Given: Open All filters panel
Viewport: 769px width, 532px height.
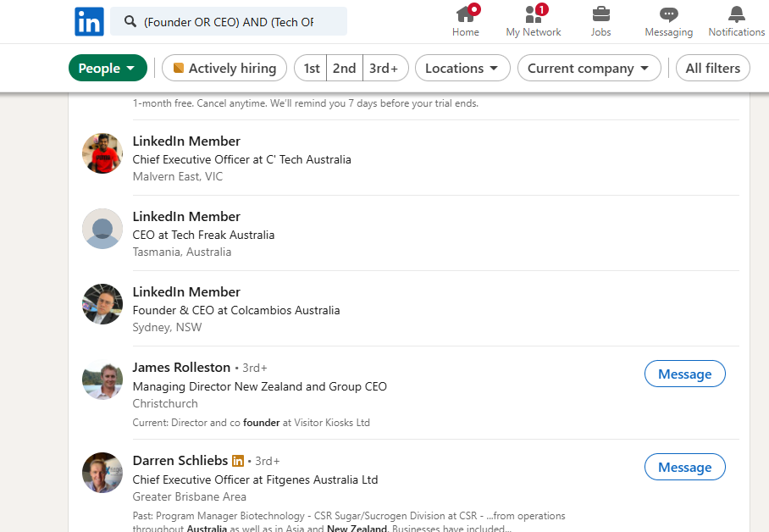Looking at the screenshot, I should click(712, 68).
